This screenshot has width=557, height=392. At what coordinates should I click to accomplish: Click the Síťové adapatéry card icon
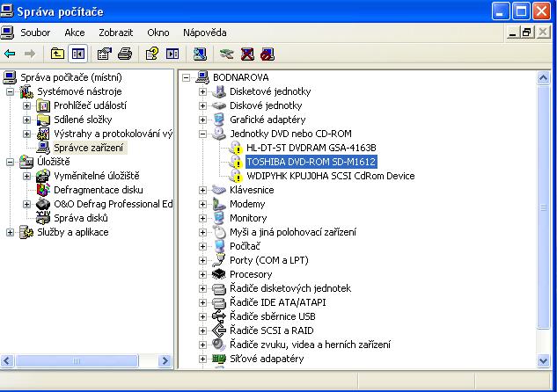[x=219, y=359]
